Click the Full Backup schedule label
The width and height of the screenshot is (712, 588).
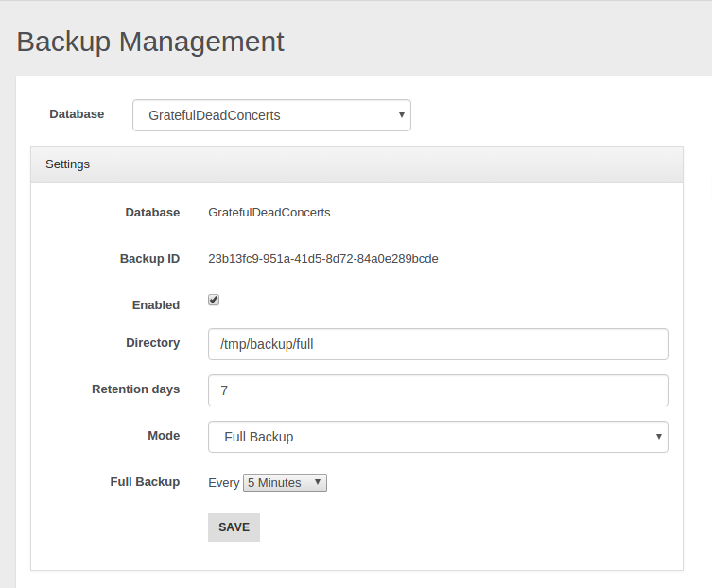145,482
